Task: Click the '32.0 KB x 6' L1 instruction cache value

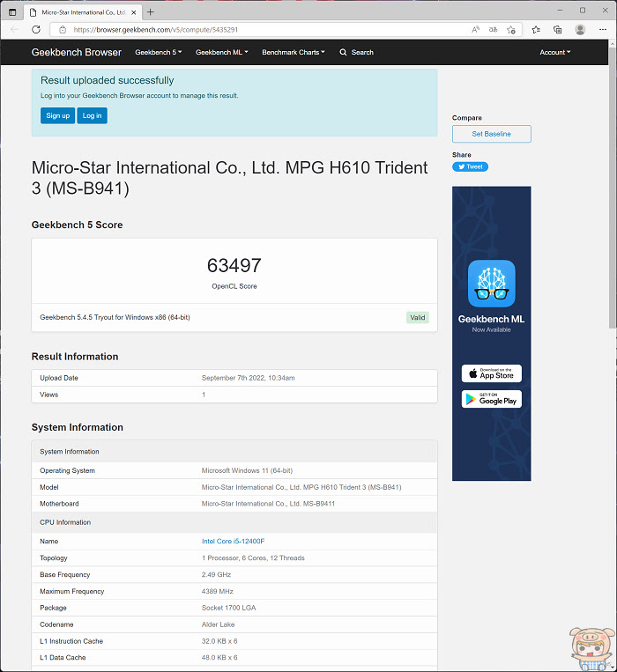Action: [x=219, y=641]
